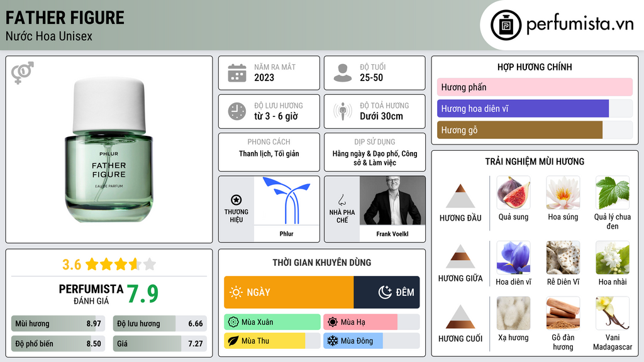
Task: Click the Frank Voelkl perfumer photo
Action: (392, 200)
